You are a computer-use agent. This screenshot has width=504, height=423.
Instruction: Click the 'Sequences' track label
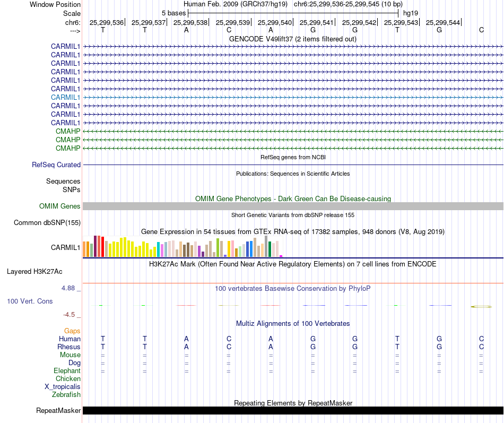(63, 181)
